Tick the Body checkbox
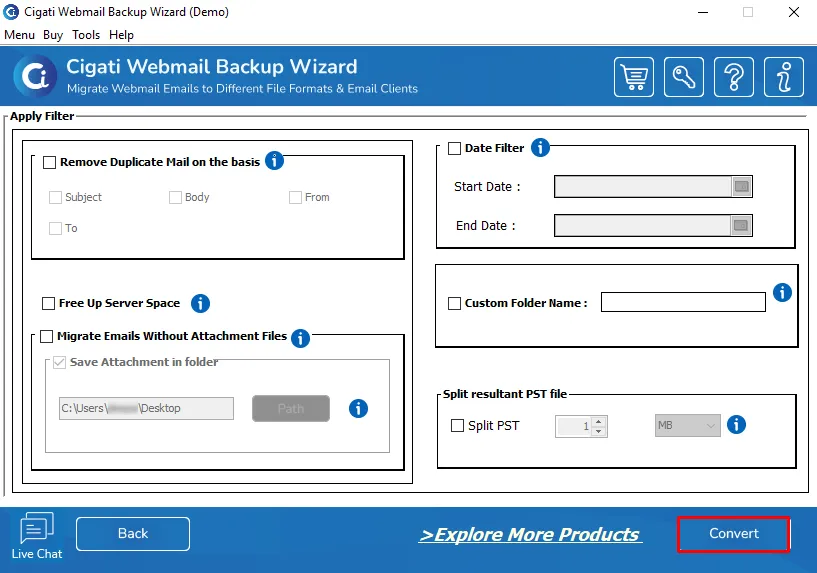This screenshot has width=817, height=573. point(176,197)
